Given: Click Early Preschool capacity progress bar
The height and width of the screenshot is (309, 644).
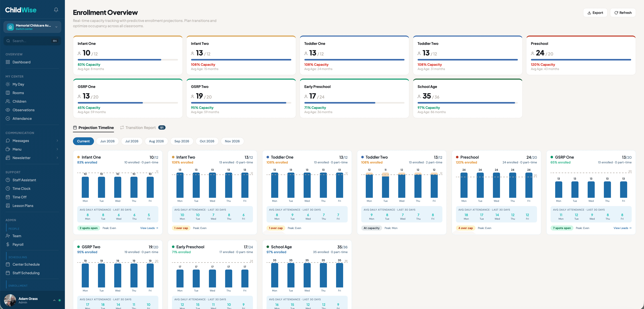Looking at the screenshot, I should tap(354, 103).
